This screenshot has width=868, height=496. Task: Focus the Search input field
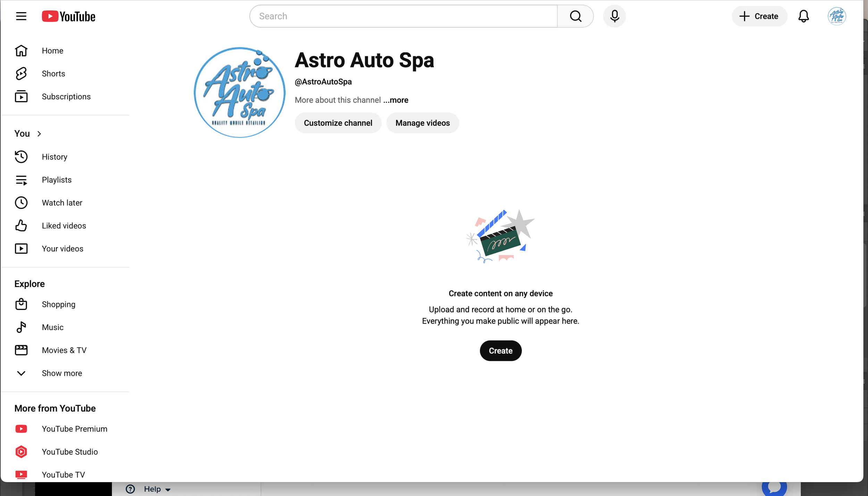point(403,16)
